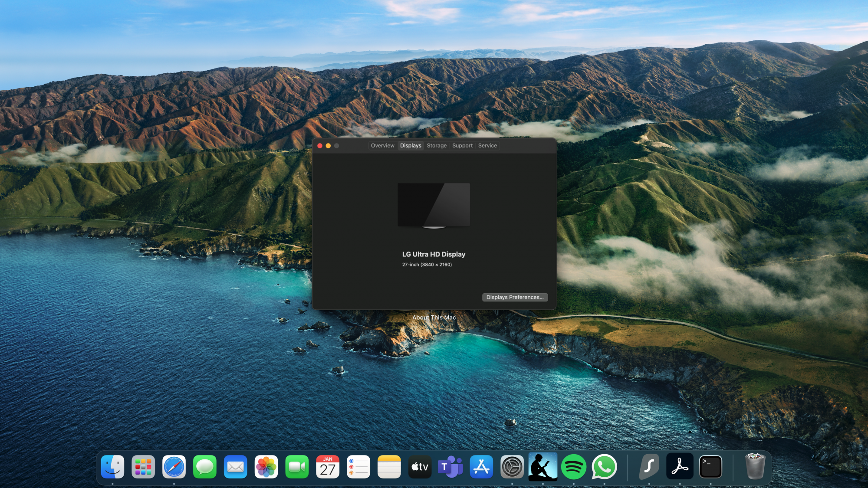Open the Service tab
Viewport: 868px width, 488px height.
pos(487,146)
